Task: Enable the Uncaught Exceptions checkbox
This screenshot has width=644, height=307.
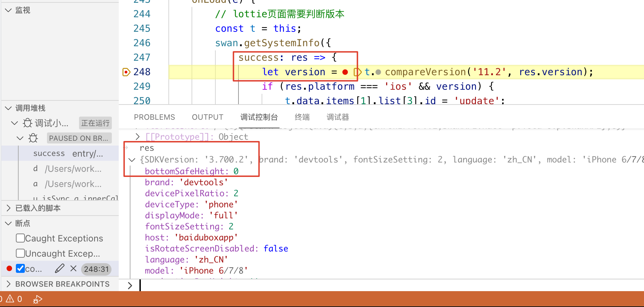Action: pos(20,254)
